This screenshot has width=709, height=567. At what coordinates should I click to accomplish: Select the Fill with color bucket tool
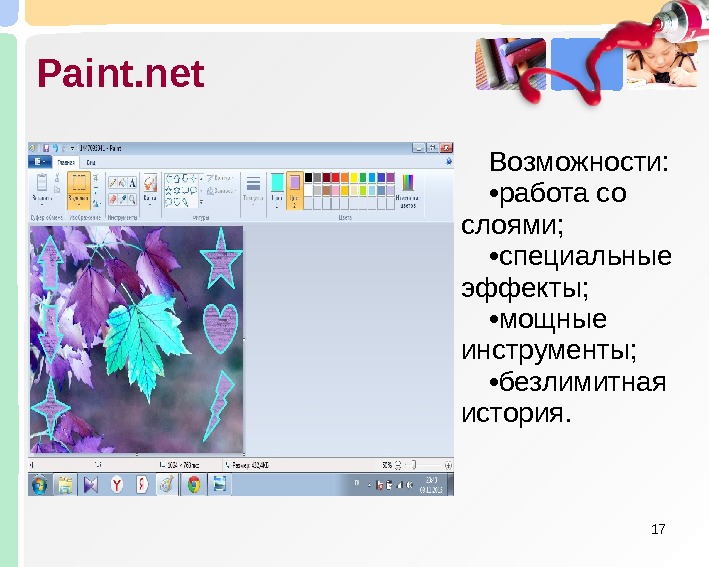point(123,183)
